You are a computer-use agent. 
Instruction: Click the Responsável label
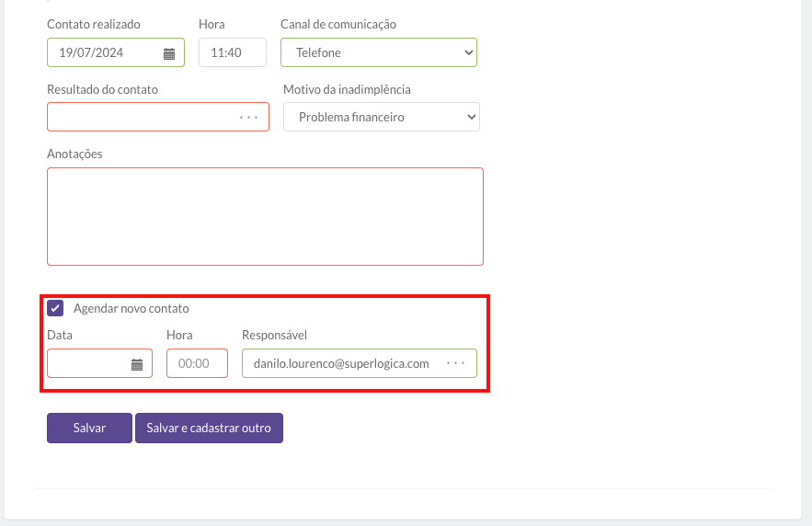274,335
